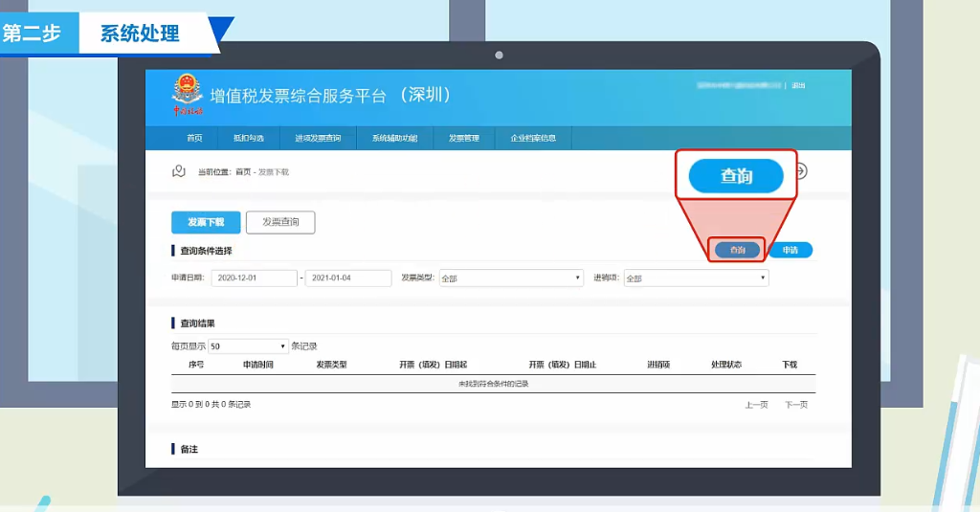Click 首页 in the breadcrumb path
The width and height of the screenshot is (980, 512).
coord(243,172)
